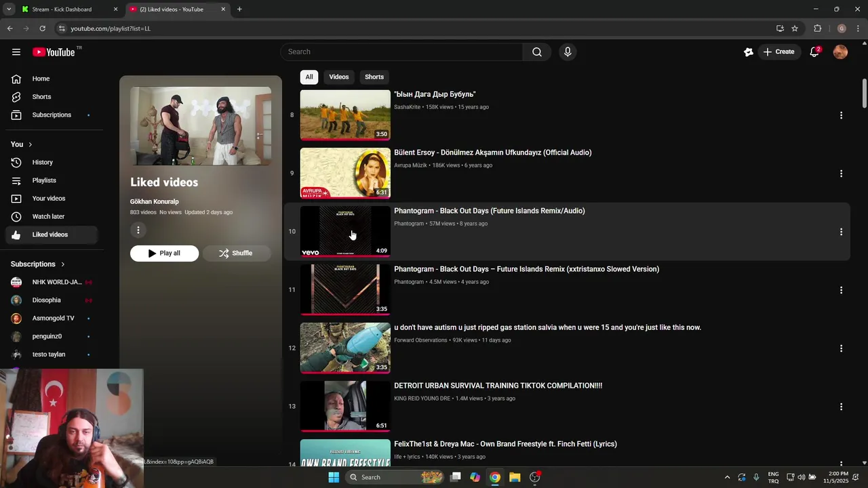The width and height of the screenshot is (868, 488).
Task: Open Chrome extensions puzzle icon
Action: click(817, 28)
